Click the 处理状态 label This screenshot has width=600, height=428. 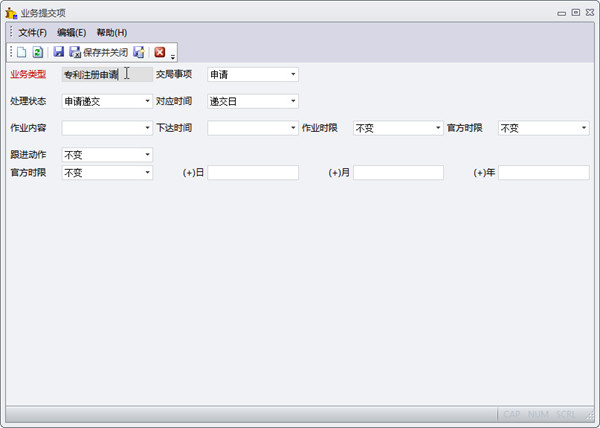(x=28, y=101)
